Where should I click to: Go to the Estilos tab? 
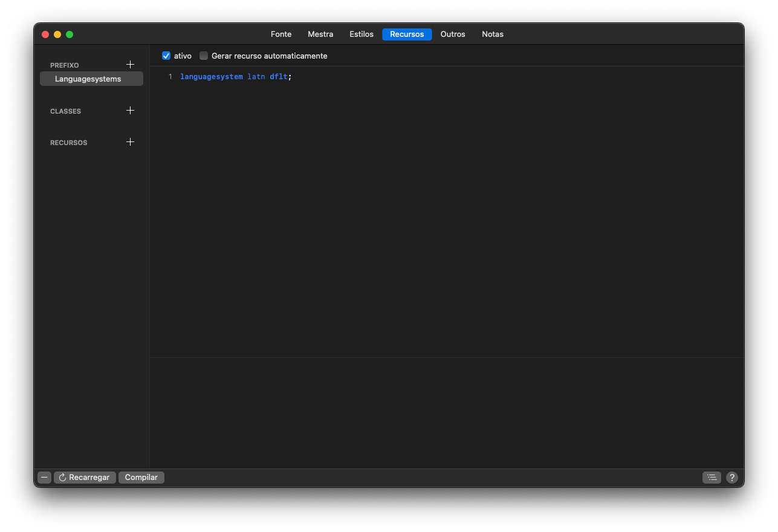click(361, 34)
